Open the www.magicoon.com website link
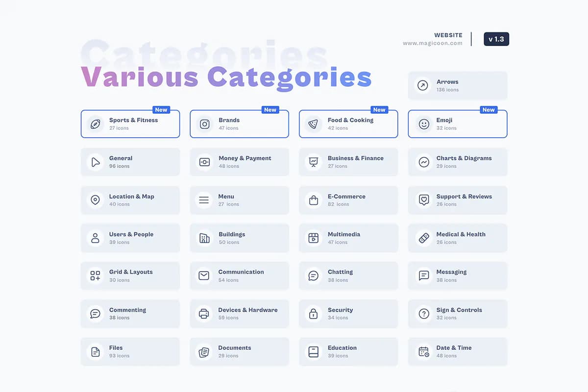 pos(433,43)
